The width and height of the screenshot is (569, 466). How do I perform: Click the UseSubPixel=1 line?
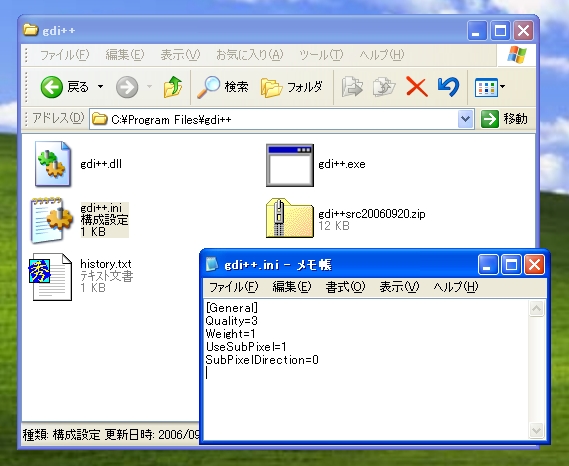(246, 347)
